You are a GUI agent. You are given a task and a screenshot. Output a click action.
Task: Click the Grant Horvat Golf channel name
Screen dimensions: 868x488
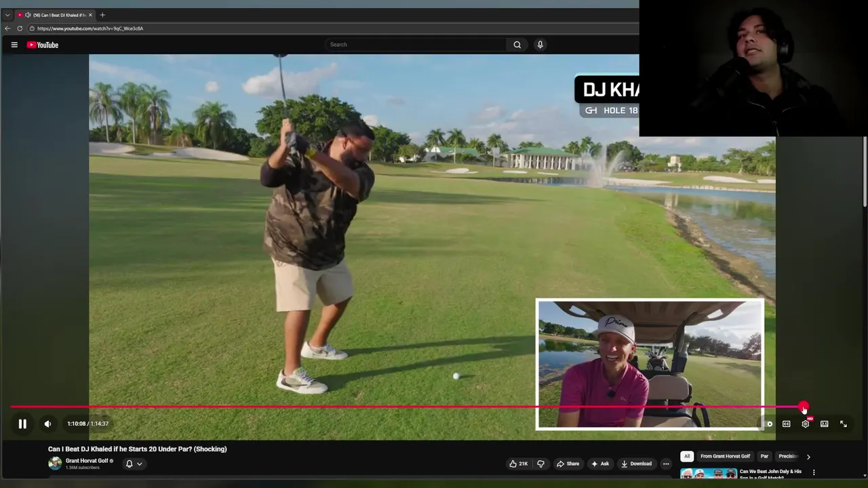87,461
